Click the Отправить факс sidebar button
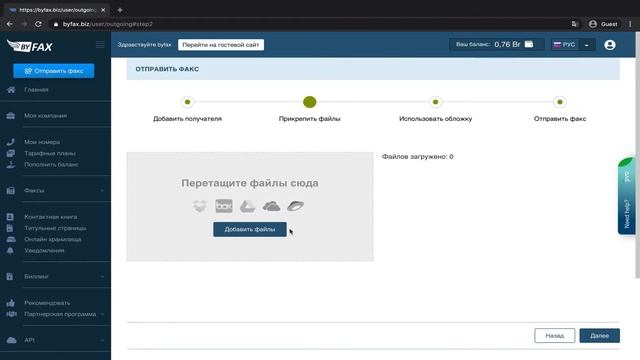Screen dimensions: 640x360 point(53,71)
